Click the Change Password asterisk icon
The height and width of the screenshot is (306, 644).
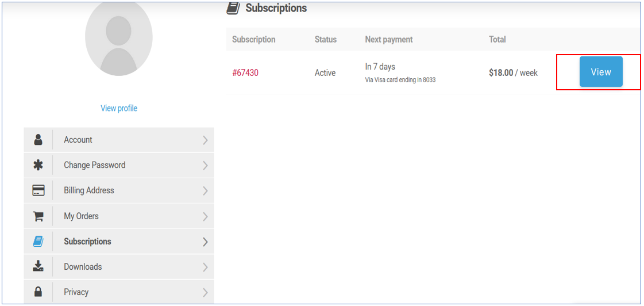point(38,165)
